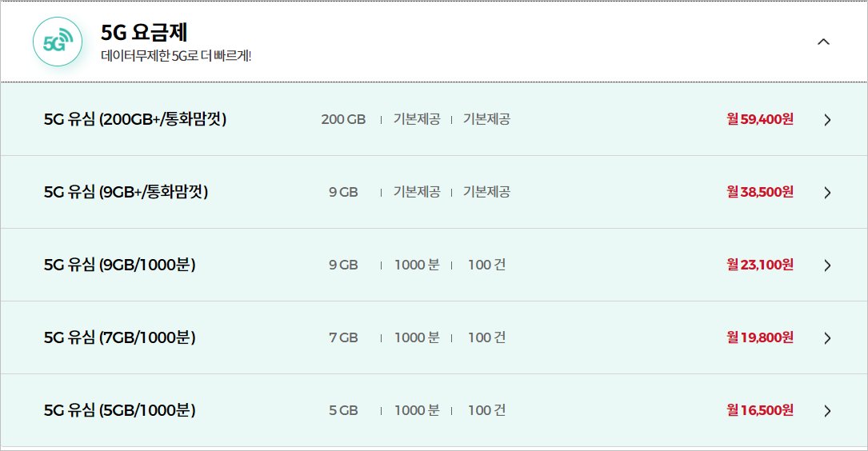Open 5G 유심 (9GB+/통화맘껏) plan title

tap(126, 192)
